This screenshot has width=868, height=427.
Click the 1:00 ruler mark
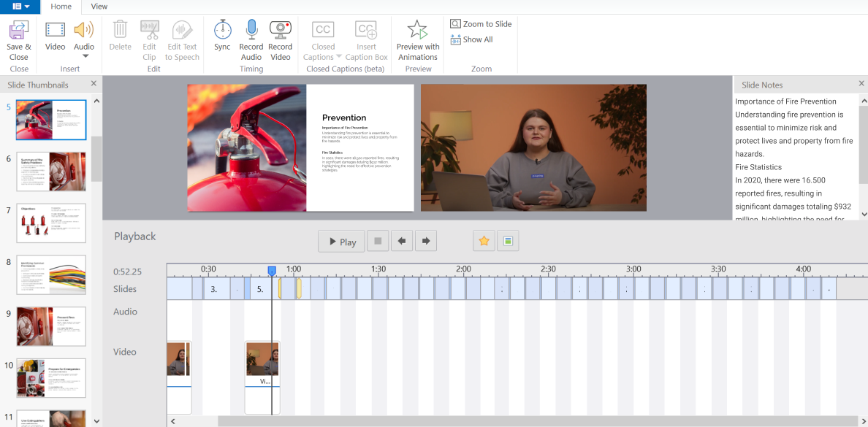click(x=294, y=269)
